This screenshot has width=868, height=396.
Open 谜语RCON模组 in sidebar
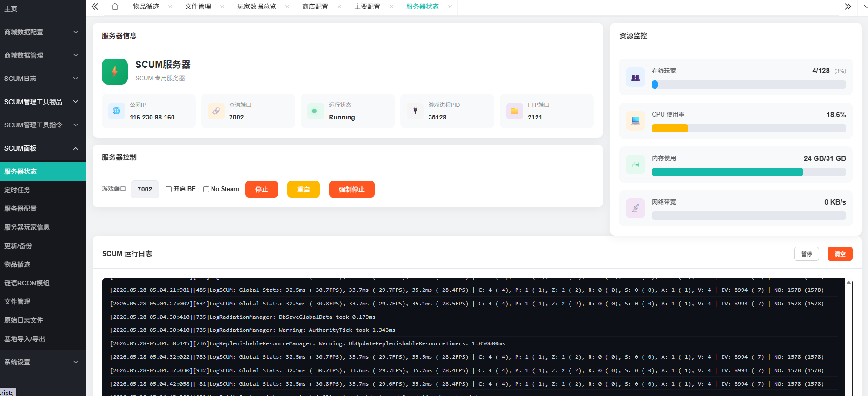click(43, 283)
